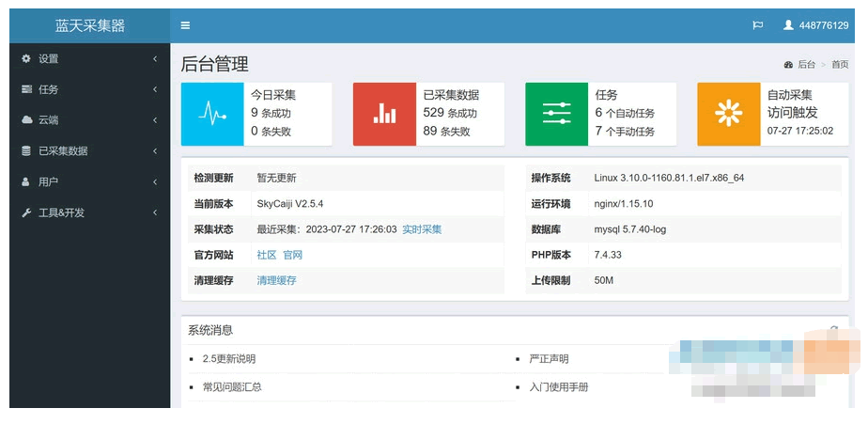Open the 2.5更新说明 message

[x=228, y=359]
